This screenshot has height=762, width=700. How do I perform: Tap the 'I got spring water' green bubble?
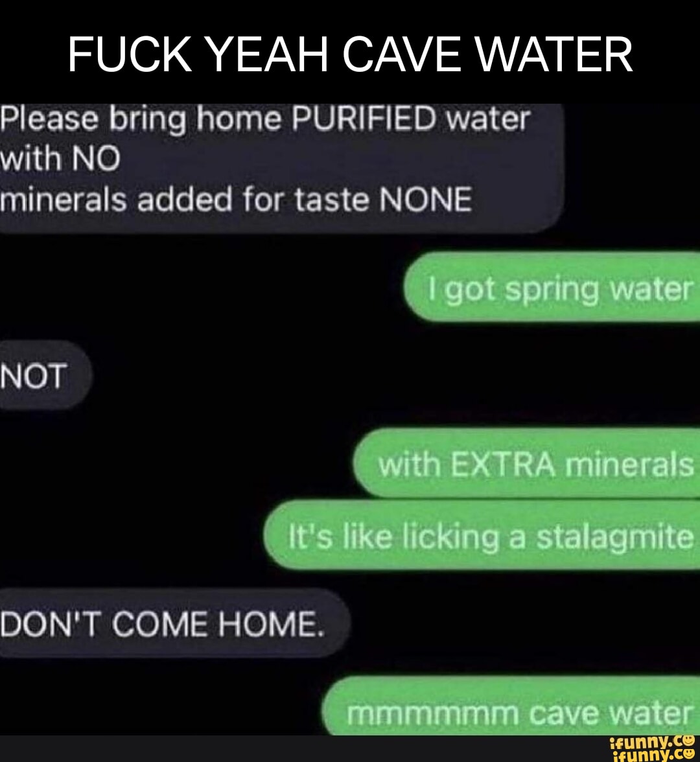pos(552,286)
